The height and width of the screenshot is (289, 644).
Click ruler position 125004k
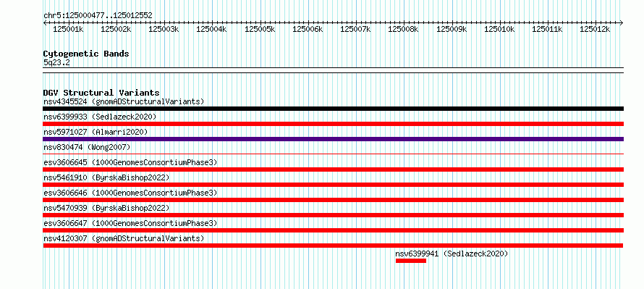(x=211, y=29)
